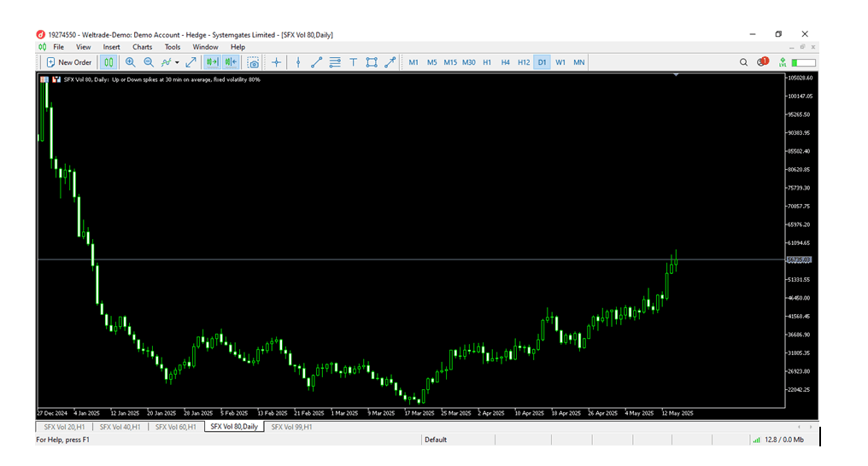Switch to the SFX Vol 40,H1 tab
This screenshot has width=868, height=466.
120,427
